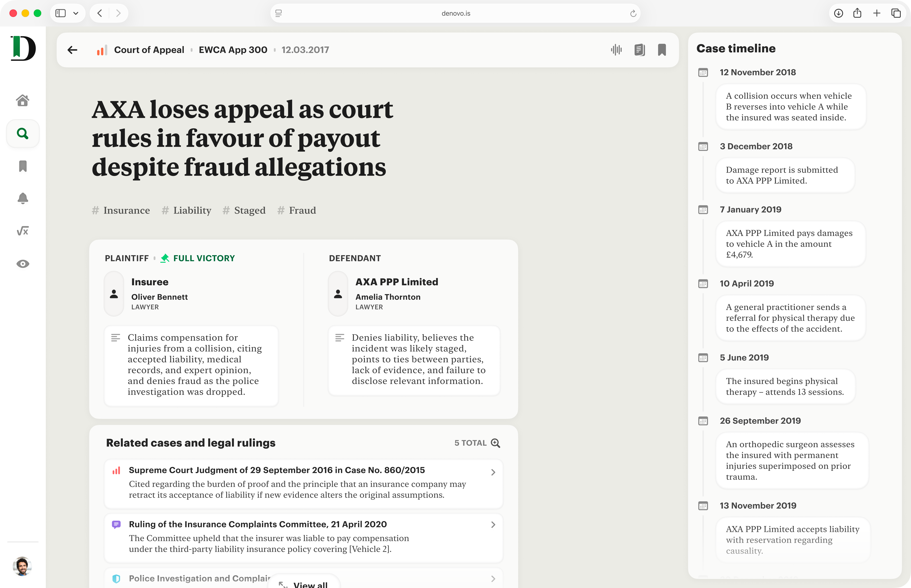Open bookmarks from the sidebar
Image resolution: width=911 pixels, height=588 pixels.
pos(23,166)
